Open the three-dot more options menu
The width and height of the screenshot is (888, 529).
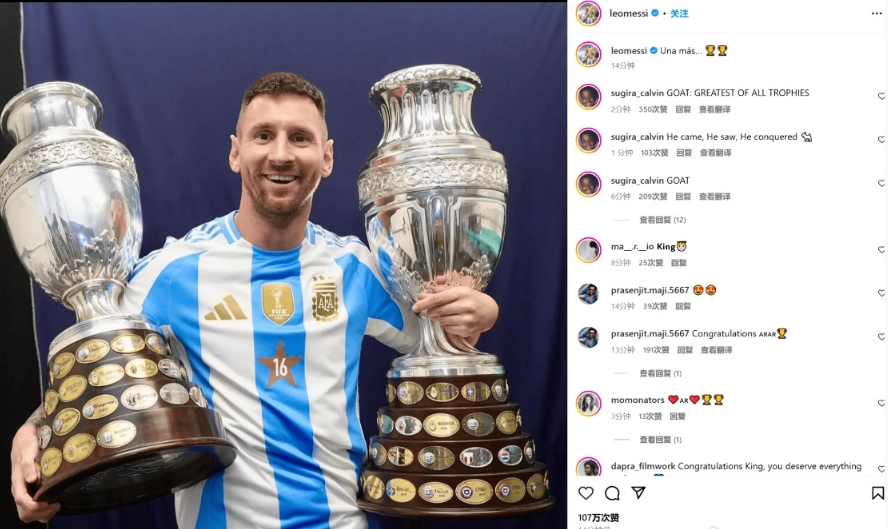[x=876, y=14]
